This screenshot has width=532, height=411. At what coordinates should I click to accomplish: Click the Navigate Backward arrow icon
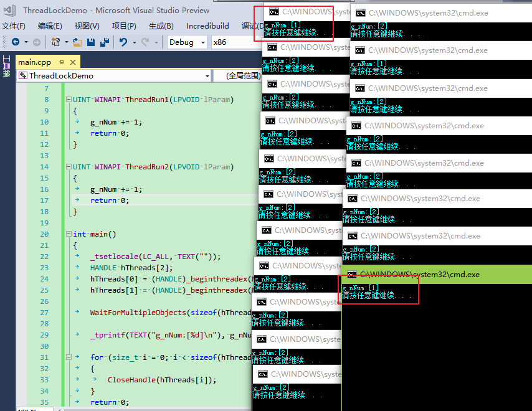coord(16,42)
